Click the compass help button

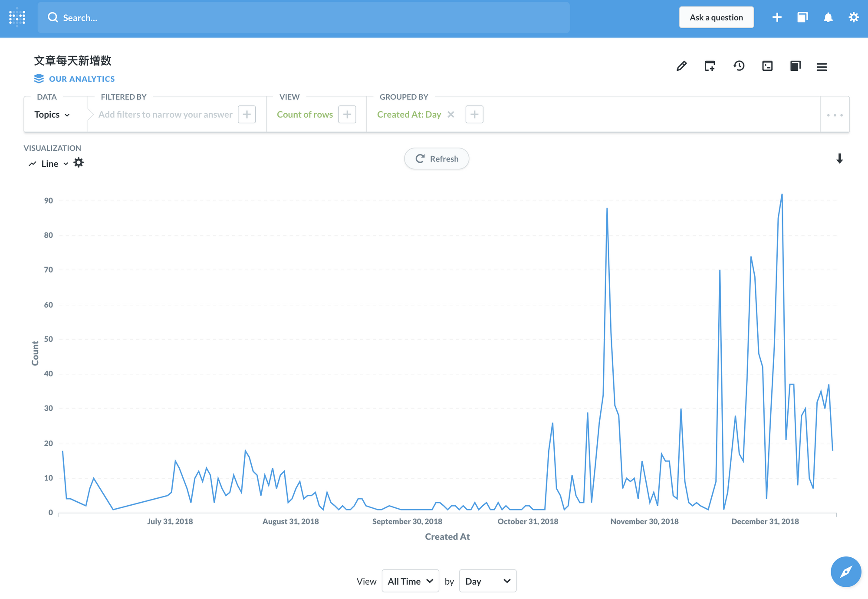tap(845, 572)
